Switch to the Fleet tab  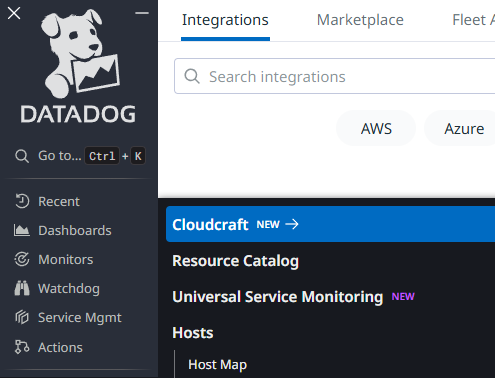pos(473,20)
